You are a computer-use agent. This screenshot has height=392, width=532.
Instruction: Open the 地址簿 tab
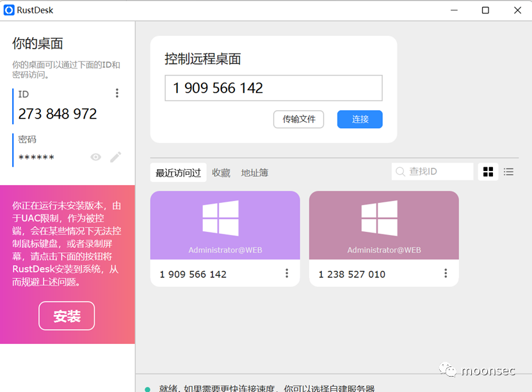(x=254, y=173)
